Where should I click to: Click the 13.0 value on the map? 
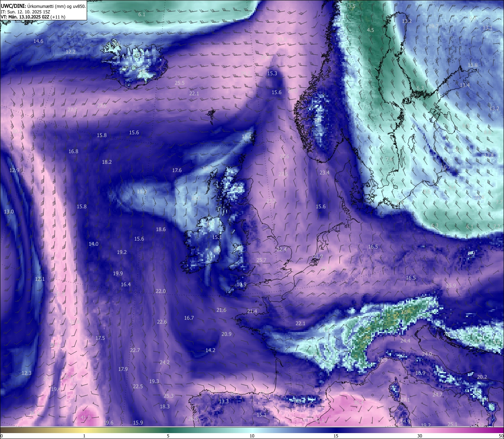tap(9, 211)
